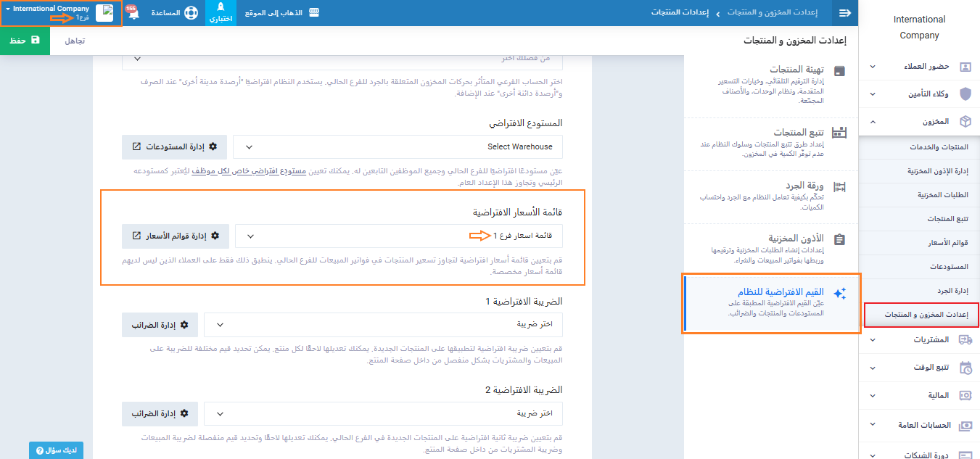Click the notifications bell icon
The height and width of the screenshot is (459, 980).
133,14
